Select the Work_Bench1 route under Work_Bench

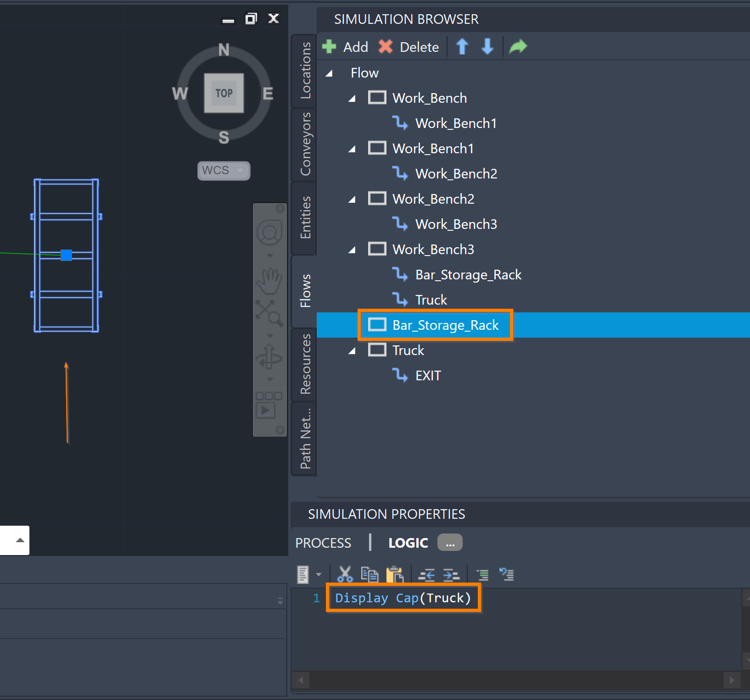(x=456, y=123)
